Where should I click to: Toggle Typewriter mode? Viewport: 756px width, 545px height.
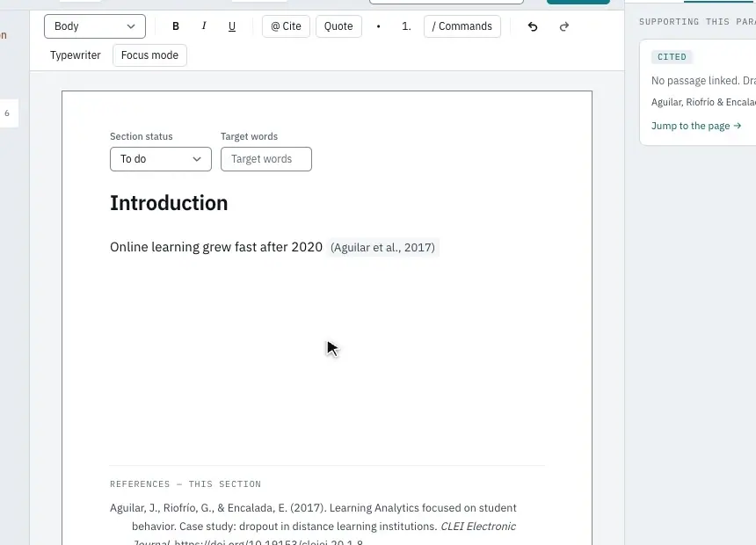76,55
